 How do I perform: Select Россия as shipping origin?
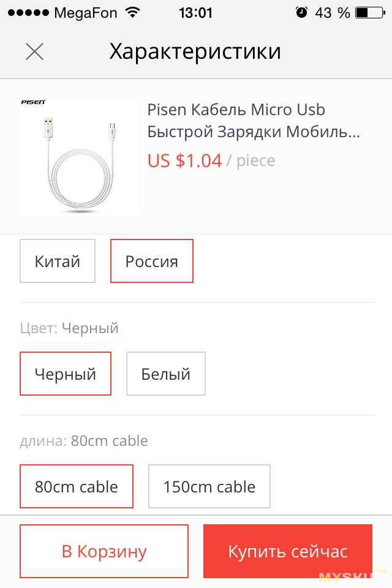point(151,261)
